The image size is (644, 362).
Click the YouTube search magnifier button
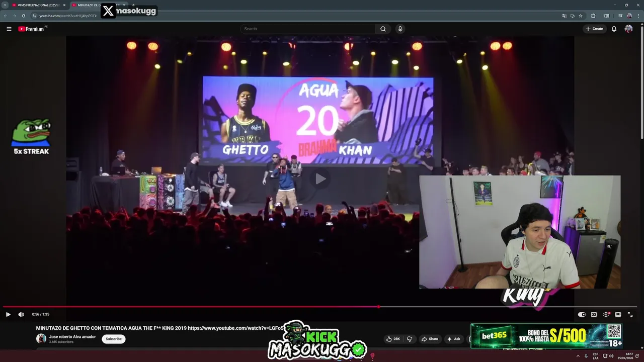[383, 29]
